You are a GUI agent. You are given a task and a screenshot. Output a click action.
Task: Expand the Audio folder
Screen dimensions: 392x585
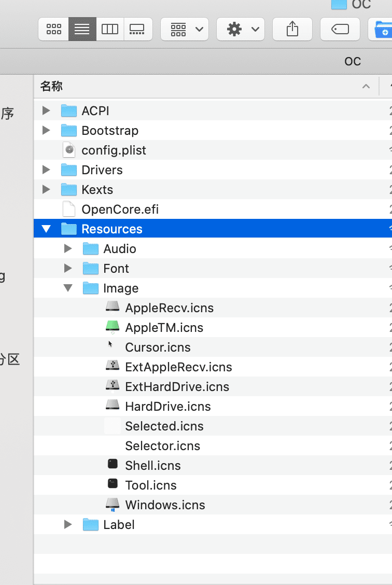coord(68,248)
